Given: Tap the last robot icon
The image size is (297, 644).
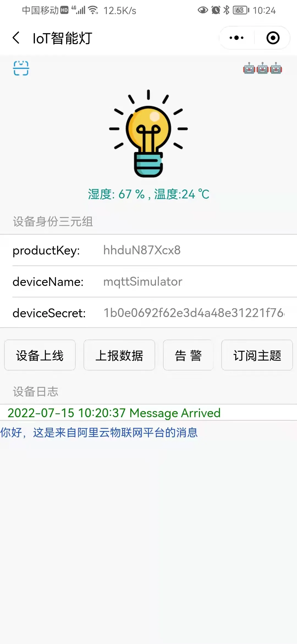Looking at the screenshot, I should pos(276,68).
